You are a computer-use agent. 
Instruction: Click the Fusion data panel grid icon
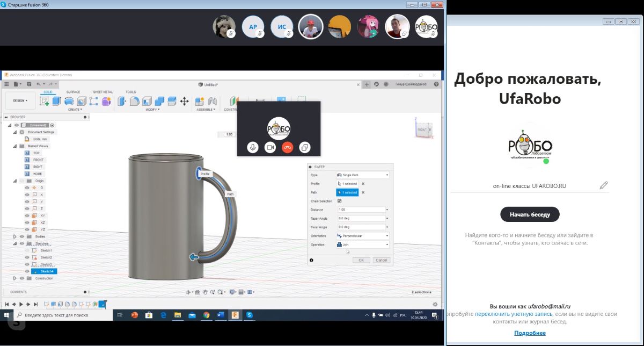[x=6, y=84]
